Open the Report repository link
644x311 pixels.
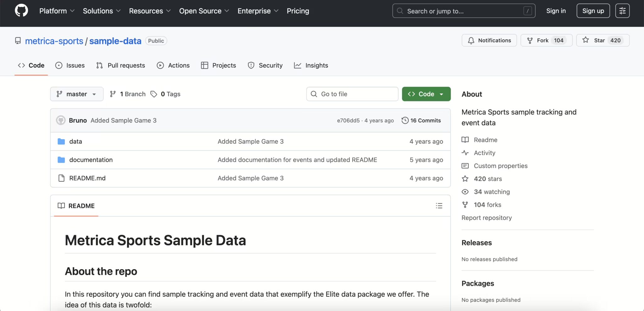point(486,218)
